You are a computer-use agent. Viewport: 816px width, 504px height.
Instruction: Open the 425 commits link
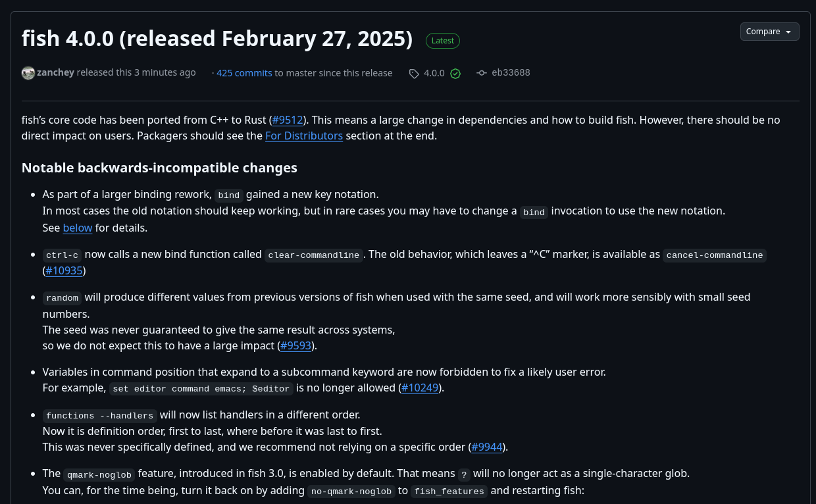tap(244, 73)
